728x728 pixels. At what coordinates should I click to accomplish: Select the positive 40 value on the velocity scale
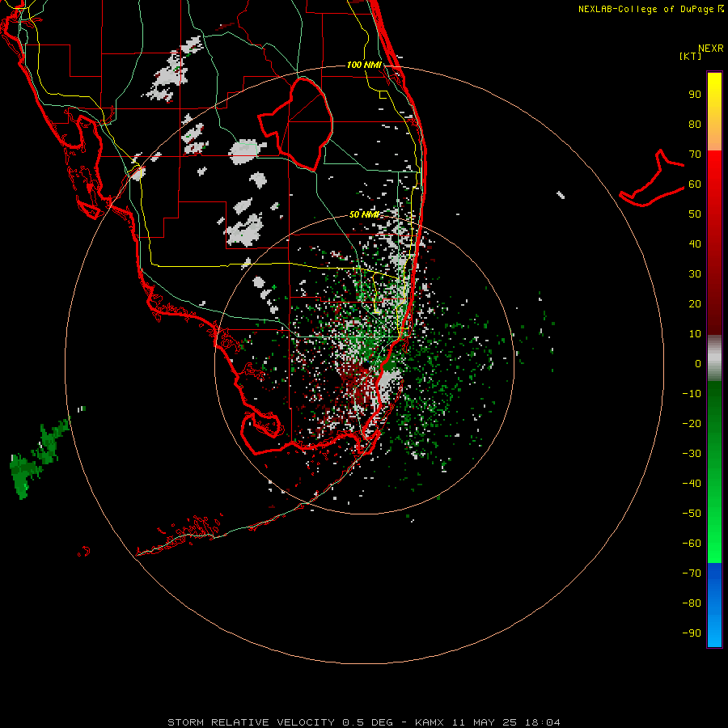695,243
